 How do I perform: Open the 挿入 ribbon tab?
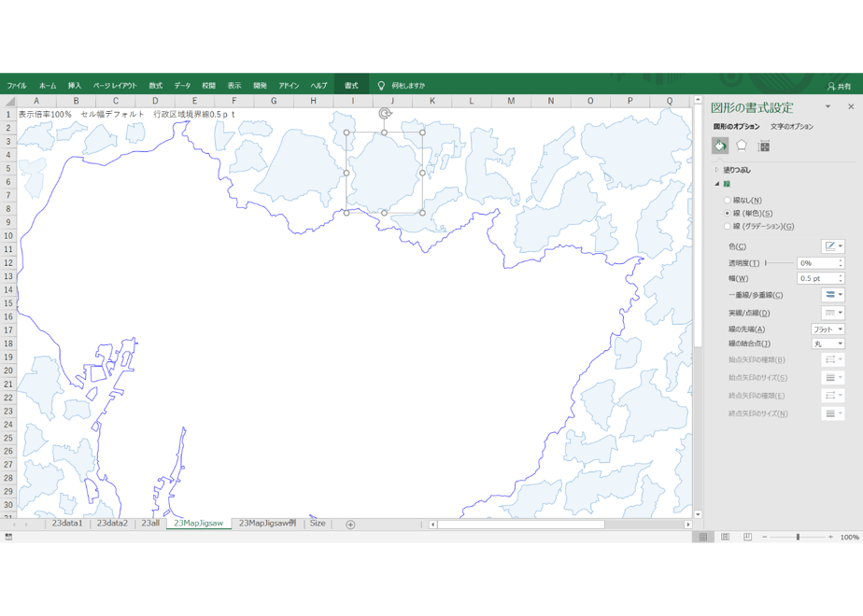(75, 85)
